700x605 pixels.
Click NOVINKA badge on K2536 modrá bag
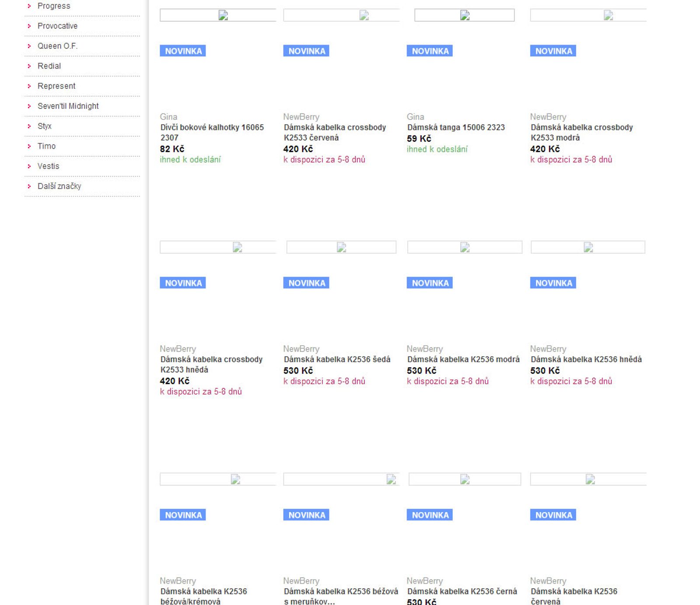[430, 283]
